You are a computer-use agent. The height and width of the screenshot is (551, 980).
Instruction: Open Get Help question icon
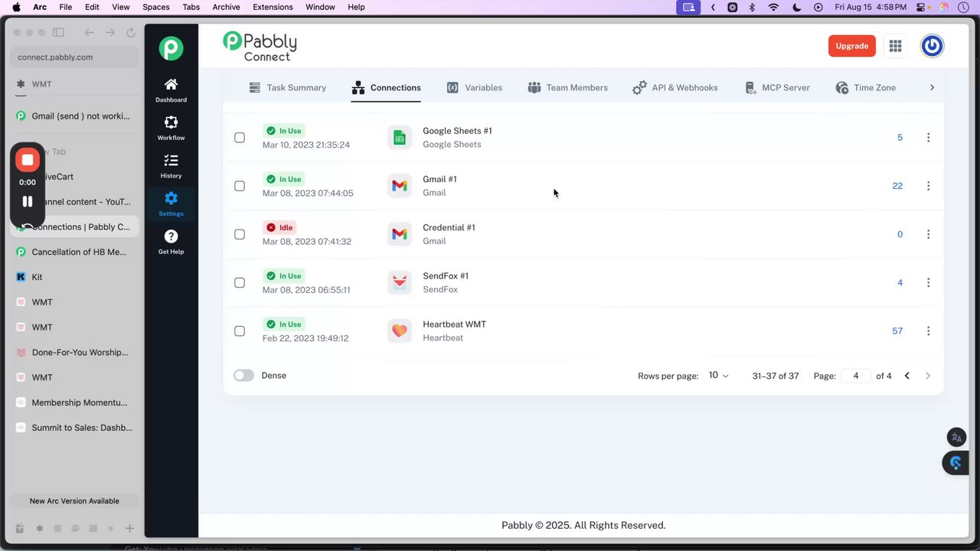tap(171, 242)
